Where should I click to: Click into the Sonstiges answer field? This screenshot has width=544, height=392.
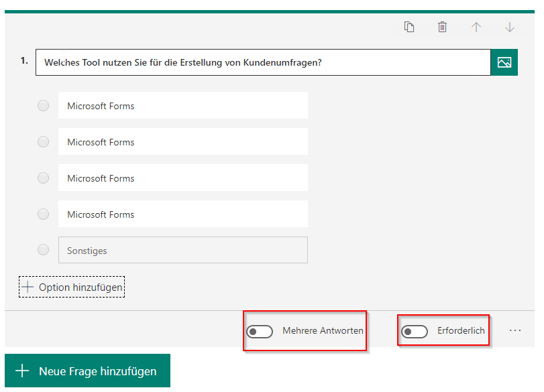click(183, 250)
